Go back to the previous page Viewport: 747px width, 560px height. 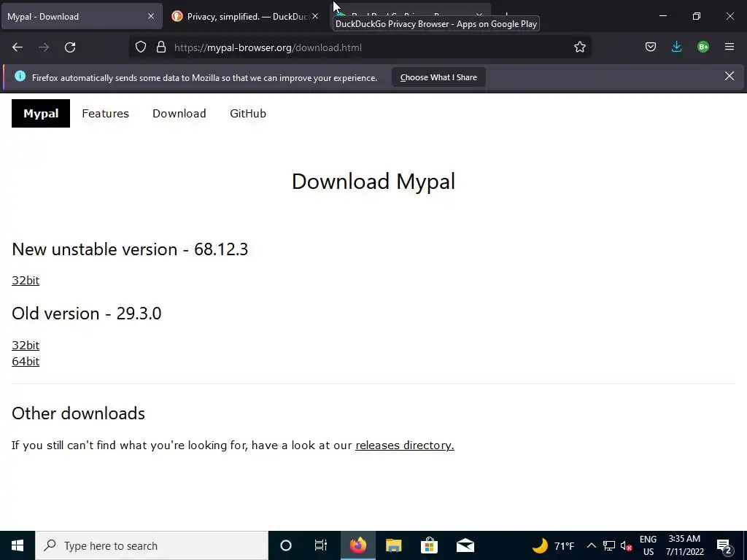point(18,47)
